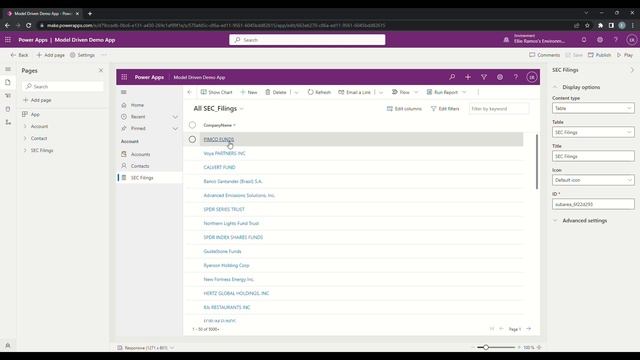The width and height of the screenshot is (640, 360).
Task: Open the preview user avatar
Action: (531, 77)
